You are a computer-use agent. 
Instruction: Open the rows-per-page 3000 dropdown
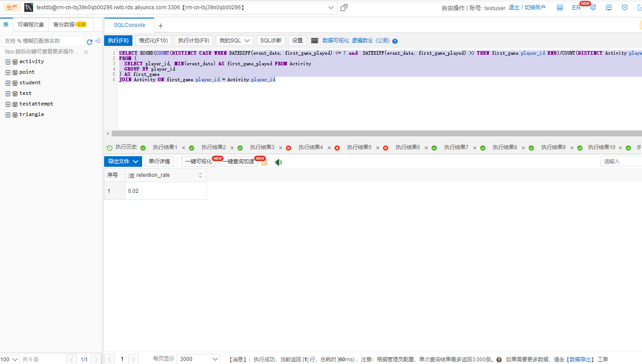198,359
